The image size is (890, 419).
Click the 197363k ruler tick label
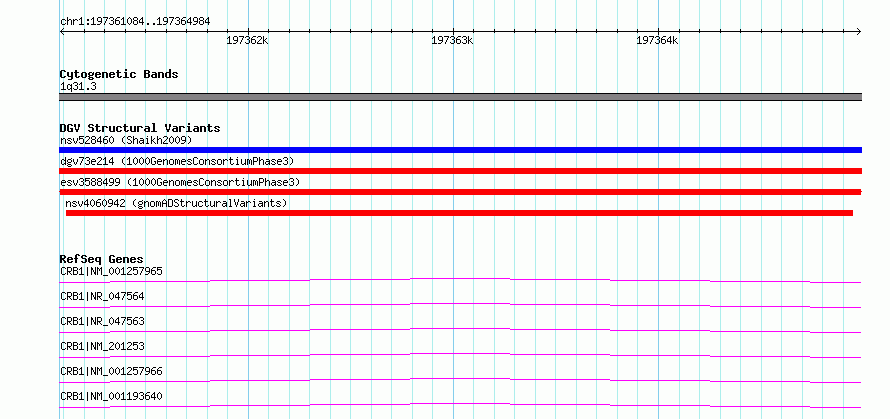click(452, 41)
